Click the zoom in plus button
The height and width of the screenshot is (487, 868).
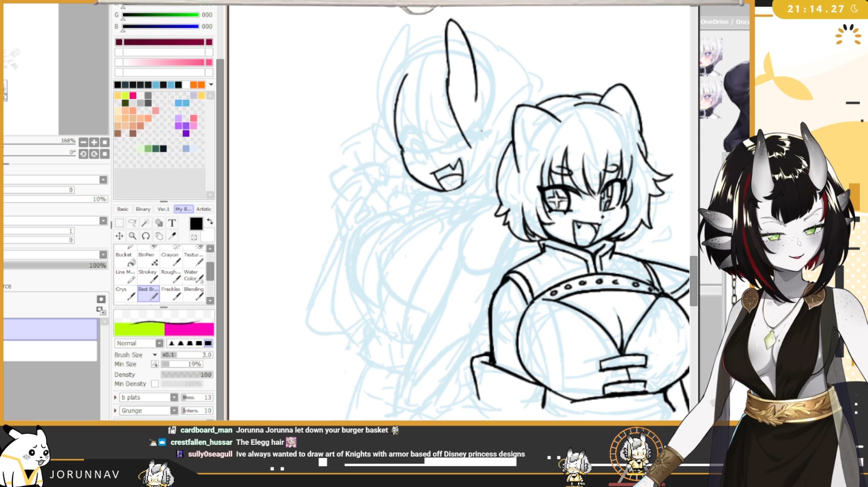click(x=94, y=142)
